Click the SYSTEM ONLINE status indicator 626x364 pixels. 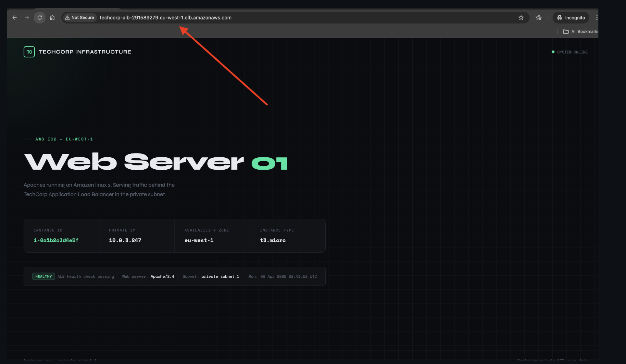(x=570, y=52)
